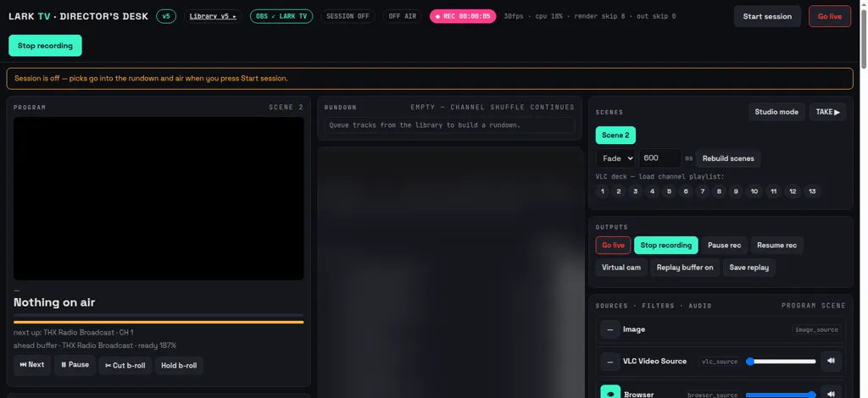Image resolution: width=868 pixels, height=398 pixels.
Task: Click the 'Session is off' warning banner
Action: (430, 79)
